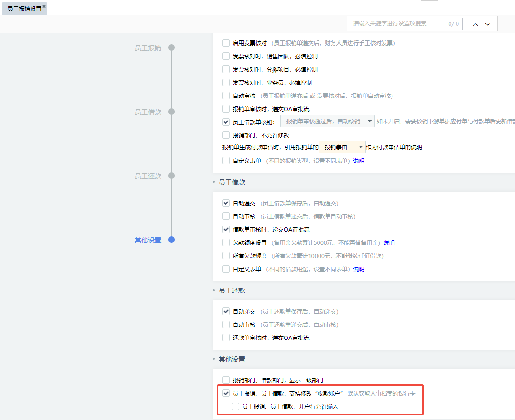The image size is (515, 420).
Task: Check 报销部门，不允许修改 option
Action: point(226,135)
